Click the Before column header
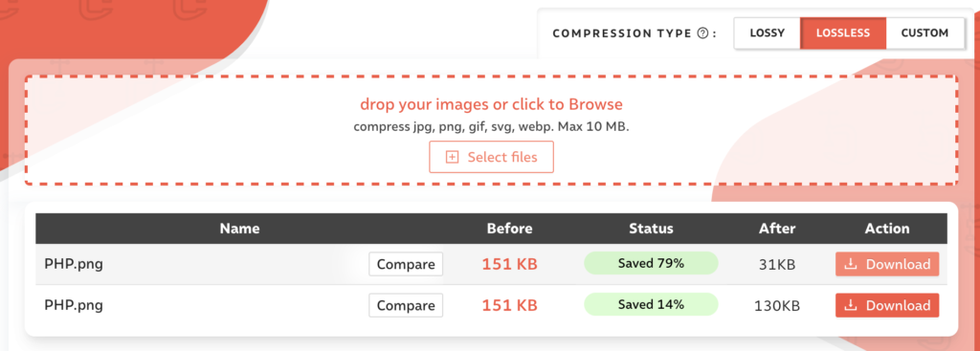Viewport: 980px width, 351px height. tap(509, 229)
